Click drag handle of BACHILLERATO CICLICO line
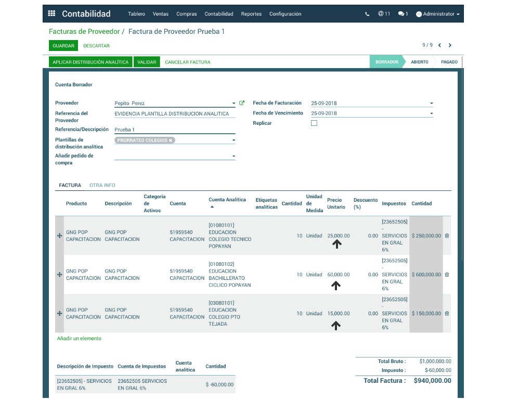Viewport: 532px width, 399px height. 59,275
